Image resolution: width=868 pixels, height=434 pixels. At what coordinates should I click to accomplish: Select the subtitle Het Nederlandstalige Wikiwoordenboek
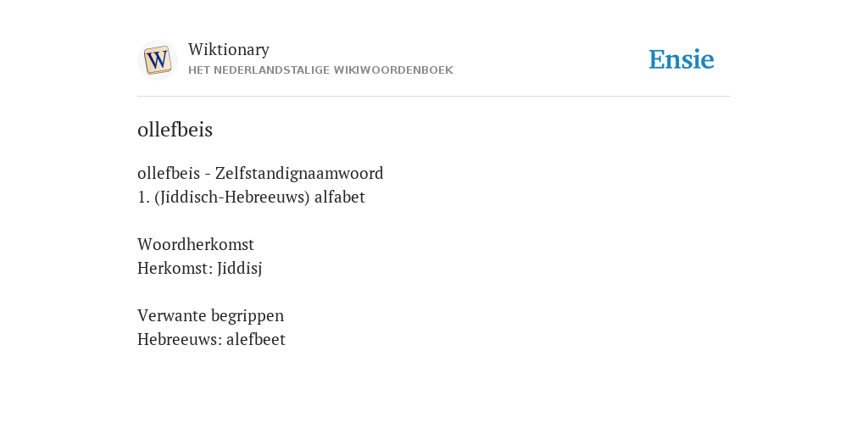click(320, 70)
